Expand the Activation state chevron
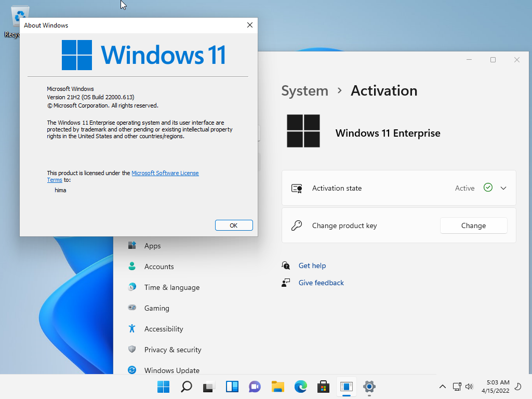Viewport: 532px width, 399px height. [503, 188]
